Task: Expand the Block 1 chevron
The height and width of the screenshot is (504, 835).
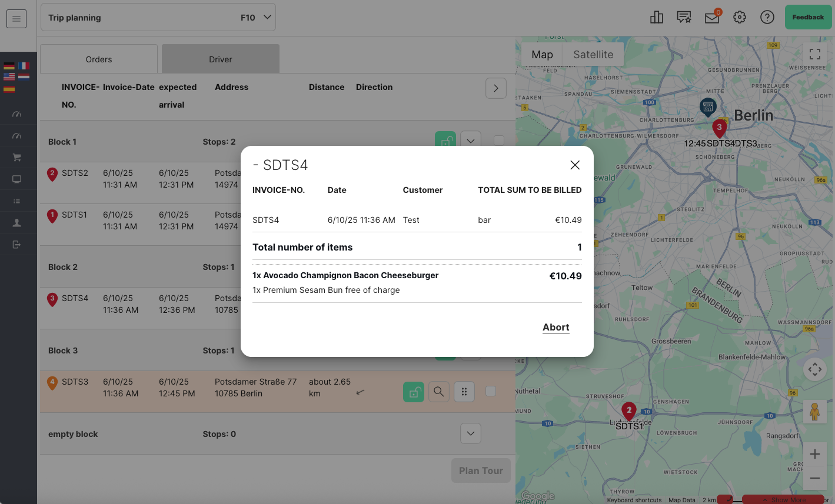Action: click(471, 141)
